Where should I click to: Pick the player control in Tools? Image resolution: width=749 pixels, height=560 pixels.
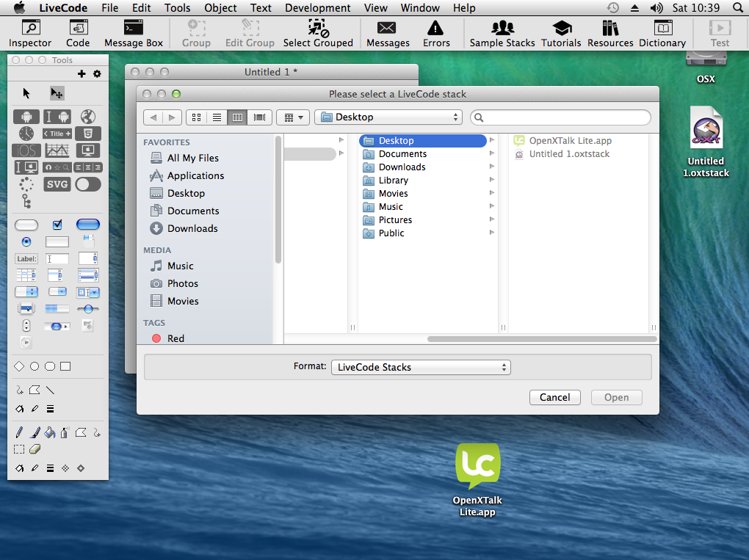(26, 342)
